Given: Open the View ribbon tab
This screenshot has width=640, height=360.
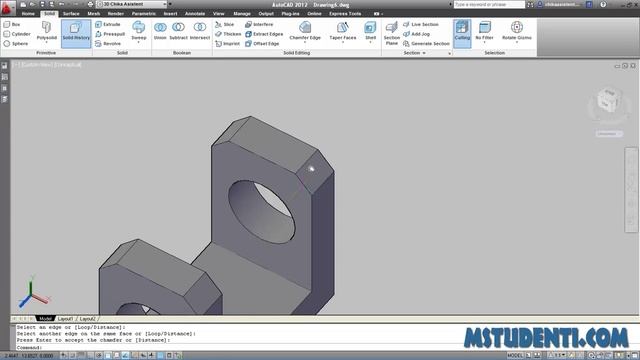Looking at the screenshot, I should click(x=218, y=14).
